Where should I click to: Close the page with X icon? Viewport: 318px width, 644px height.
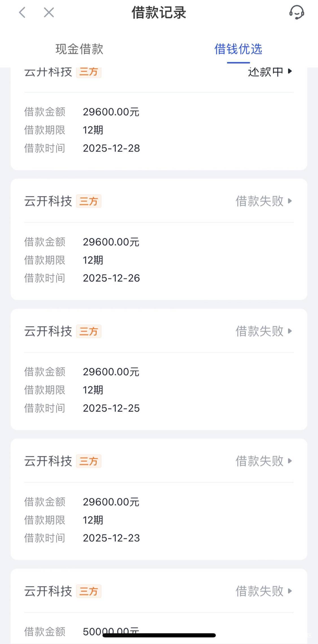pyautogui.click(x=49, y=13)
